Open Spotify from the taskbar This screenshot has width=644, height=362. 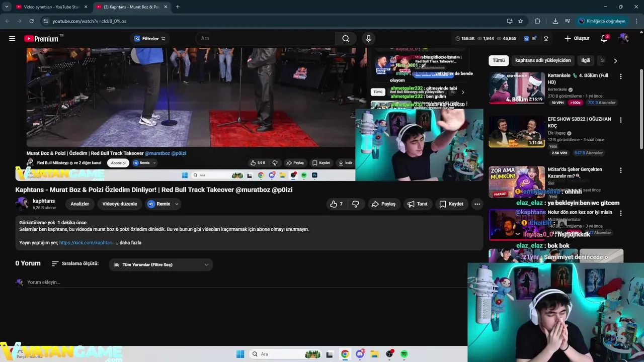coord(404,354)
